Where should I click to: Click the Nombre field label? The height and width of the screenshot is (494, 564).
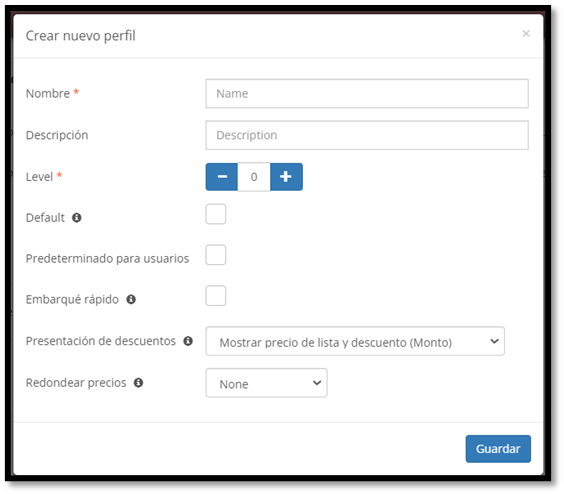click(x=48, y=94)
